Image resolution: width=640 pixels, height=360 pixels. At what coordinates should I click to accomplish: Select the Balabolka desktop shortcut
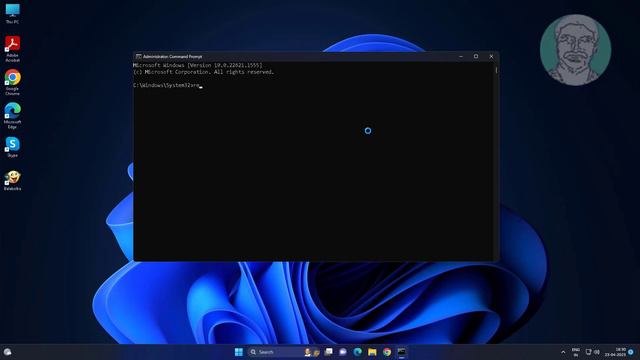(12, 180)
